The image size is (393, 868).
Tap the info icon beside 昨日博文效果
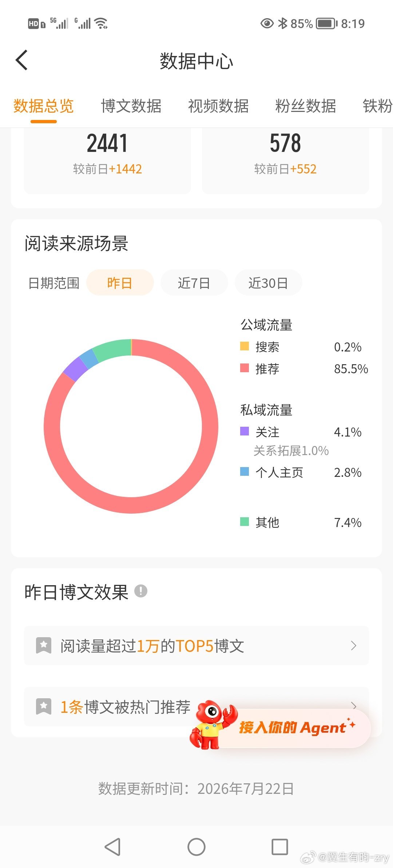coord(141,591)
